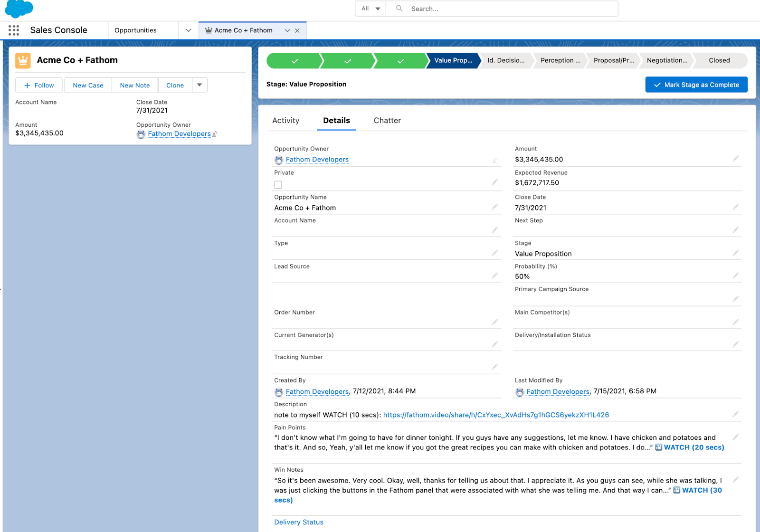This screenshot has width=760, height=532.
Task: Edit the Stage field pencil icon
Action: [x=735, y=253]
